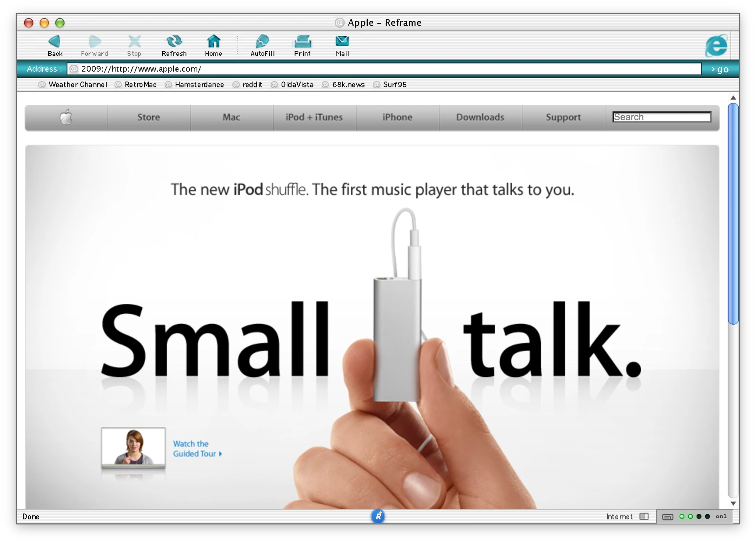Click the keyboard icon in status bar
Image resolution: width=756 pixels, height=543 pixels.
(x=667, y=517)
